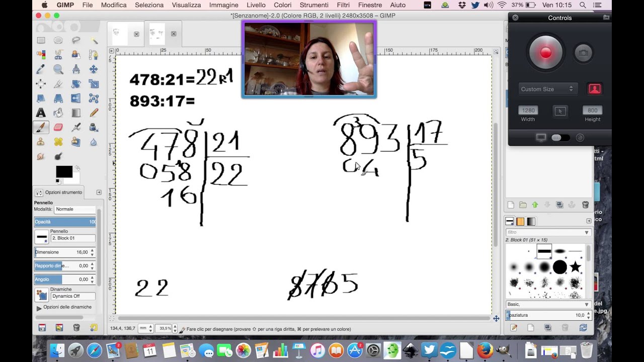Open tool options panel menu arrow
644x362 pixels.
(99, 193)
